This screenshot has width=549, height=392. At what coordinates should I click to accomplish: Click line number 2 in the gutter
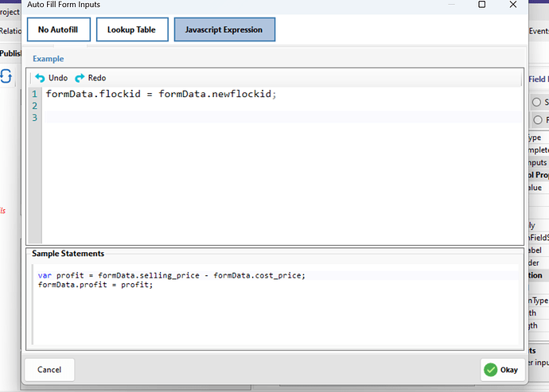click(x=35, y=106)
